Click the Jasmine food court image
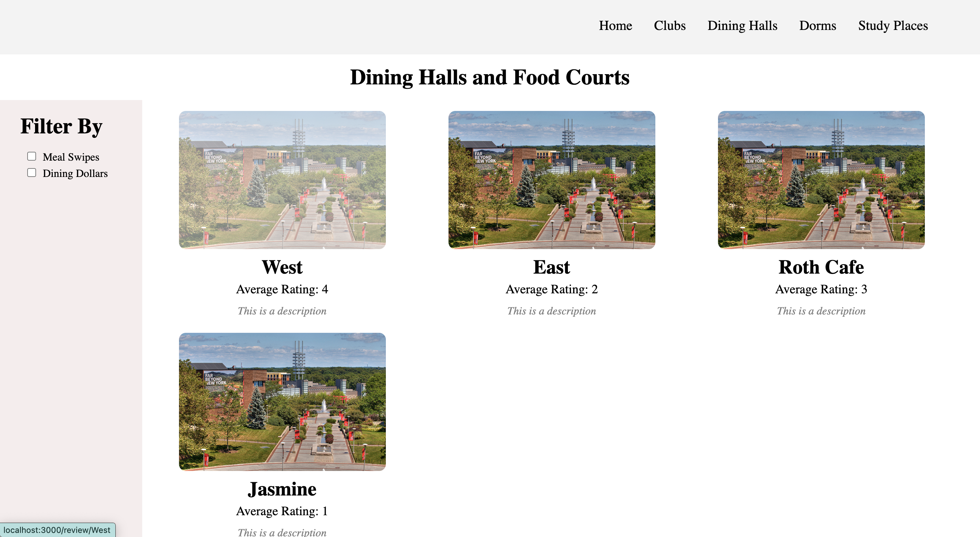The width and height of the screenshot is (980, 537). [x=282, y=402]
